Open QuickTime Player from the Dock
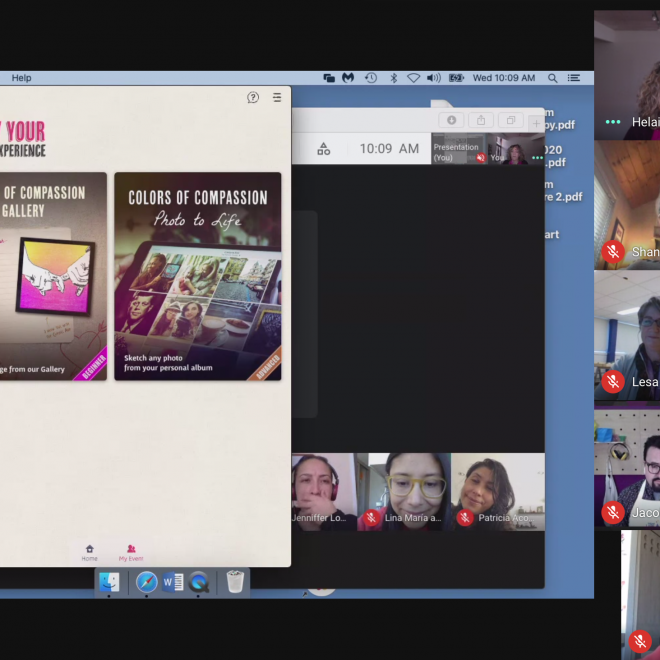Image resolution: width=660 pixels, height=660 pixels. [198, 582]
